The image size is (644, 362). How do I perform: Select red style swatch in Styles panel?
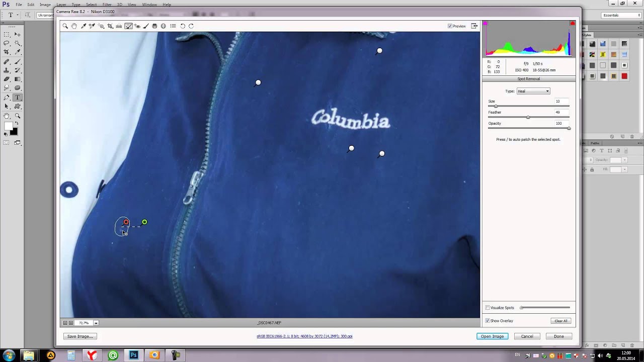(x=624, y=76)
